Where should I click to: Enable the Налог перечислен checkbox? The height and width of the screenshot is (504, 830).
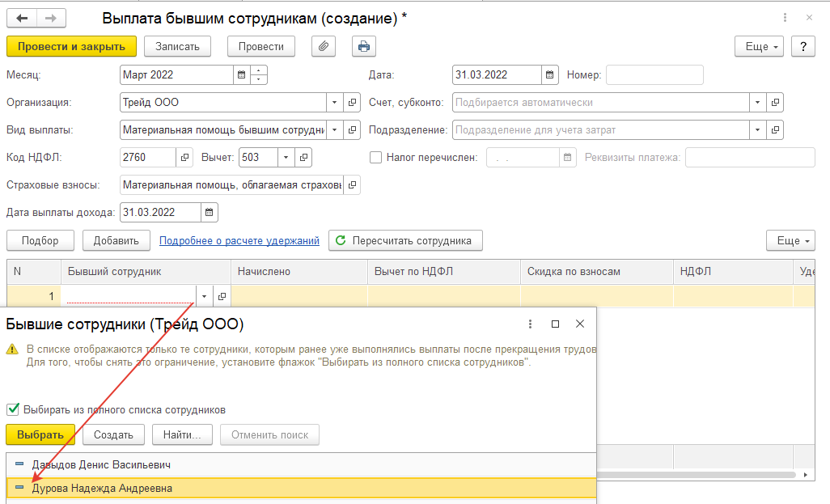coord(375,158)
